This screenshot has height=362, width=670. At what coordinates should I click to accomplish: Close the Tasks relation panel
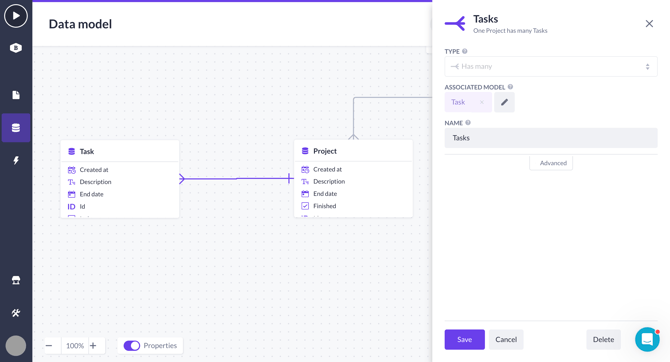[x=649, y=24]
